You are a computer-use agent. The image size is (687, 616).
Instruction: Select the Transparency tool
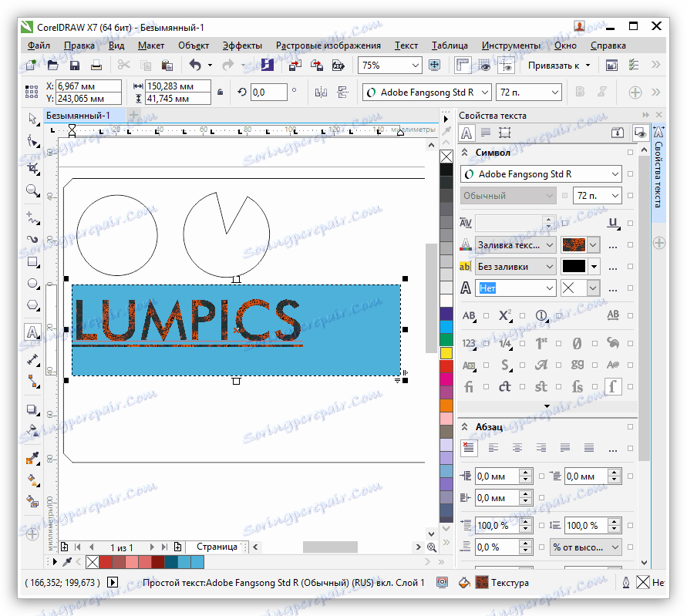click(33, 431)
